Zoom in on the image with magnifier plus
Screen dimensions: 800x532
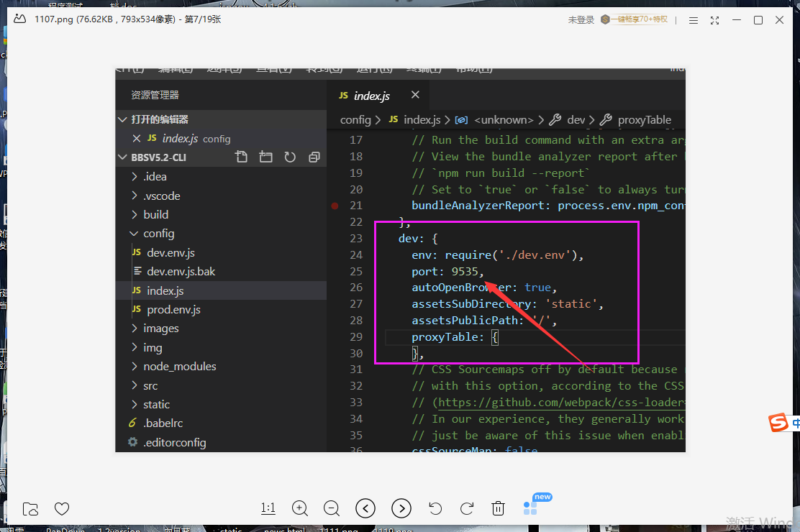pos(300,508)
